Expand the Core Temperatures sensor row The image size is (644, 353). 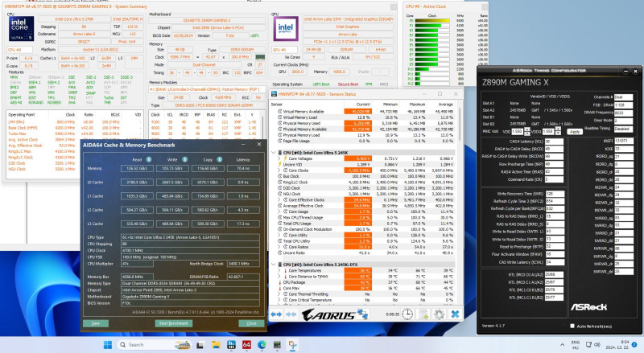(x=279, y=270)
